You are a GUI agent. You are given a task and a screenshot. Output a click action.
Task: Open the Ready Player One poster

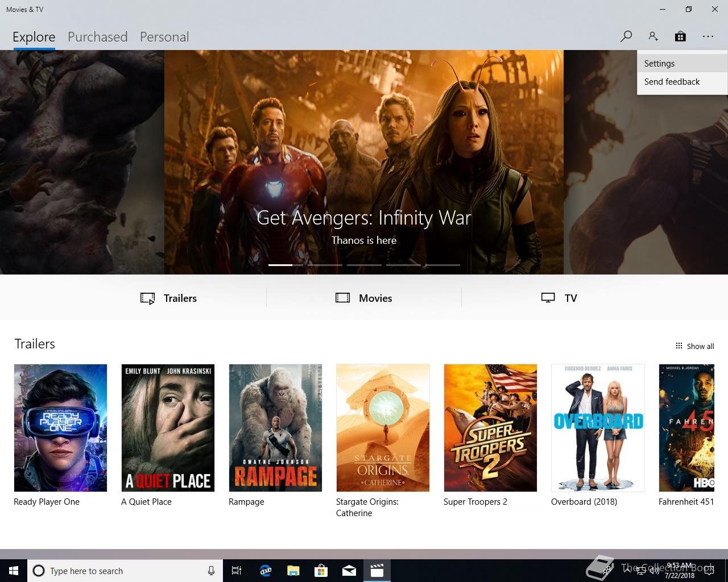tap(60, 428)
